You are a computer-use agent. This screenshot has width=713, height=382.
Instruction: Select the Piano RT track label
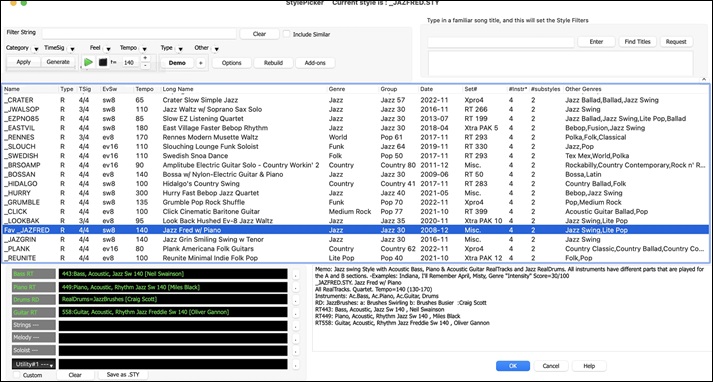34,287
